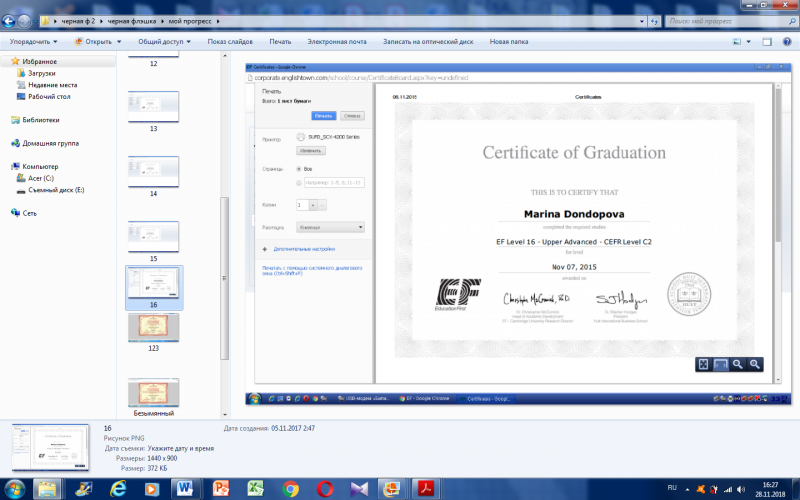Open the Упорядочить menu
Viewport: 800px width, 500px height.
tap(34, 42)
